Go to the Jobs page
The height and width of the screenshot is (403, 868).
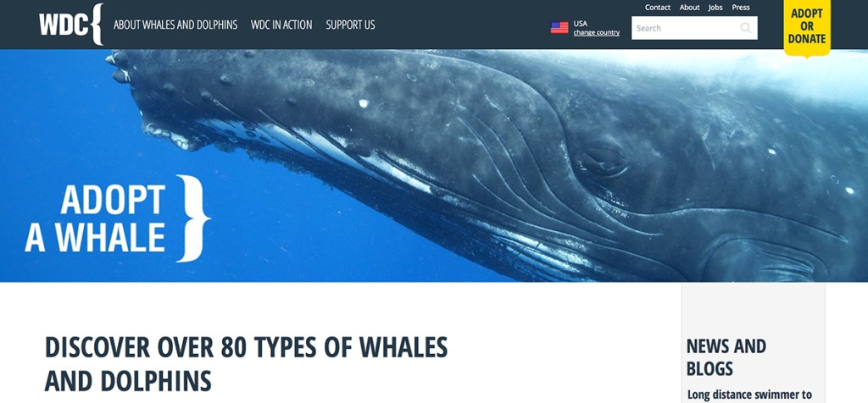pyautogui.click(x=715, y=7)
